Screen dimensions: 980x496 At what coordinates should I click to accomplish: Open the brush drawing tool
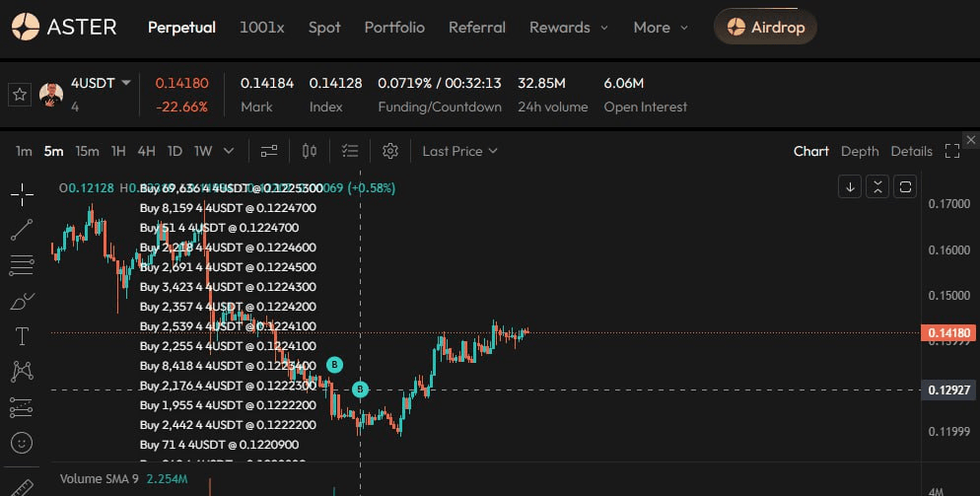pos(21,301)
